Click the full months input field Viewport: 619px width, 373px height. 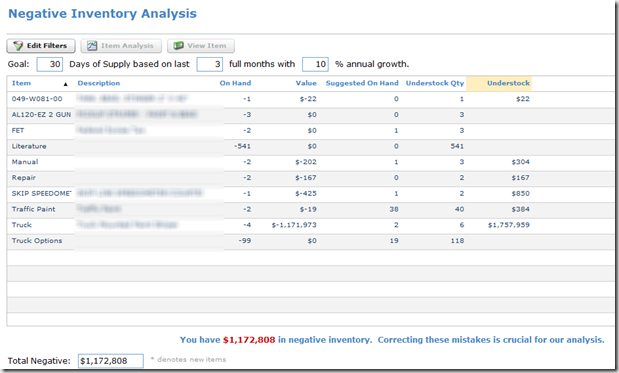pos(210,64)
